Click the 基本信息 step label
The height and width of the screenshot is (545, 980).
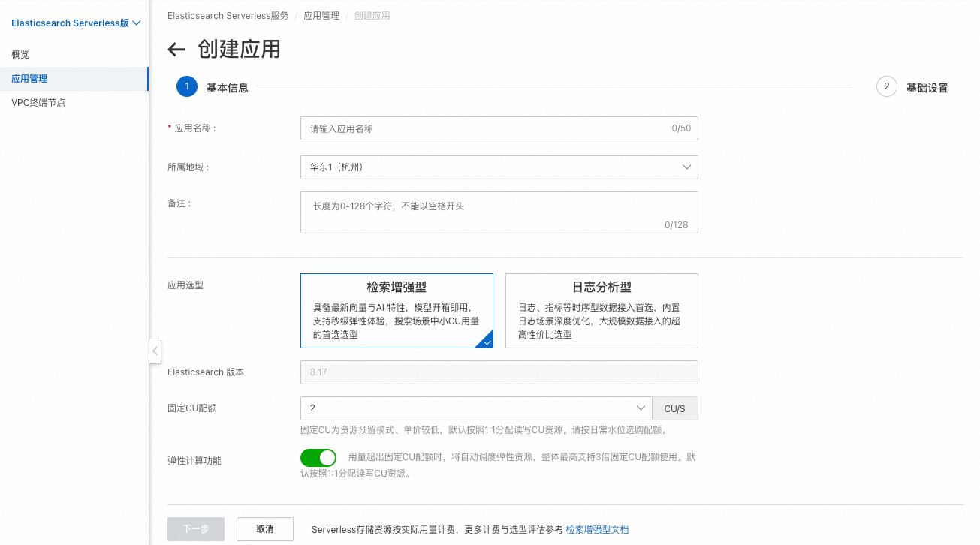pos(228,88)
